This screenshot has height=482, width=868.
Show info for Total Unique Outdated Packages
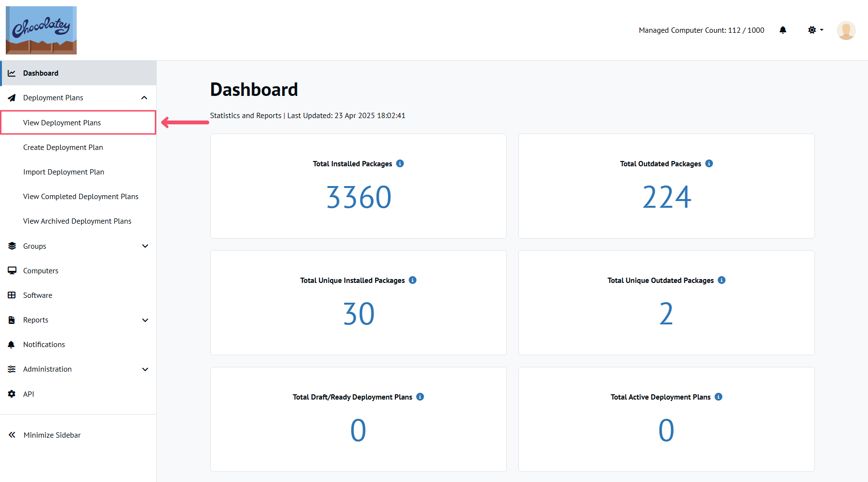click(x=721, y=280)
